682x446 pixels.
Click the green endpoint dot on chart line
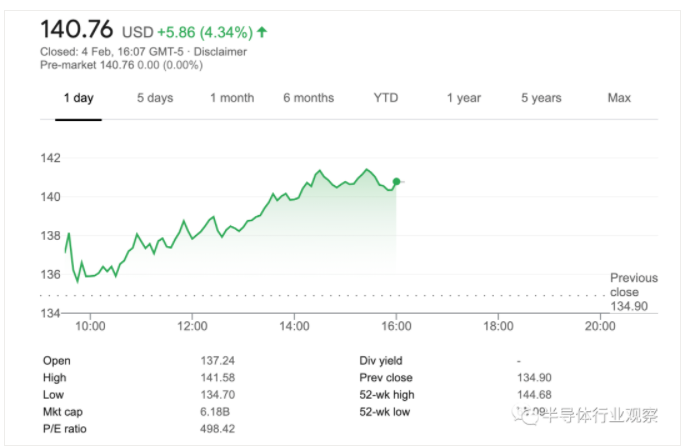[397, 181]
